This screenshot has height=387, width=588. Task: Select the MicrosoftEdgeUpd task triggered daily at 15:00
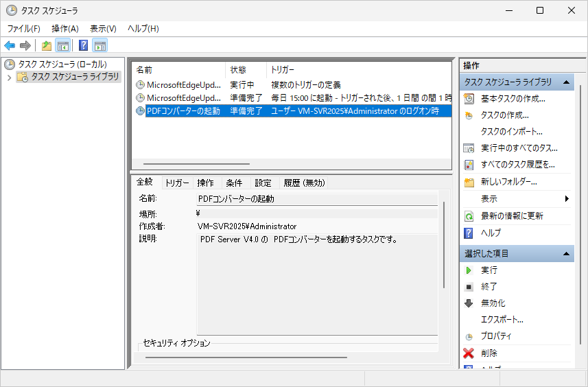[x=292, y=98]
